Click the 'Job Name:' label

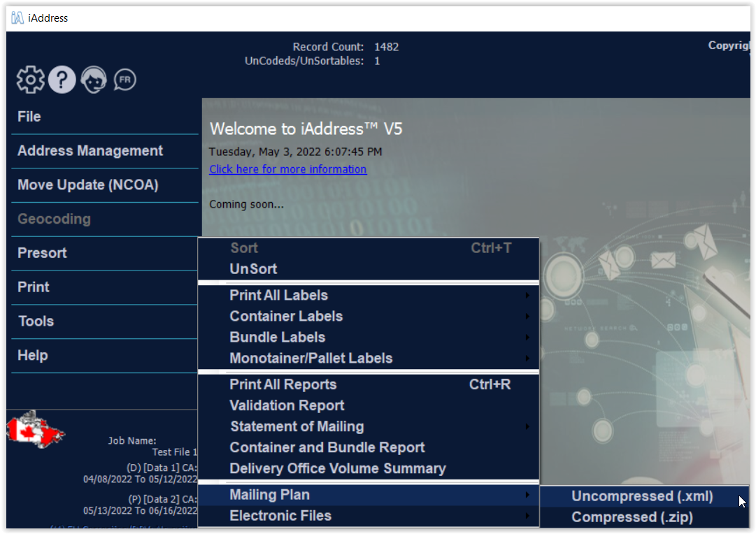[132, 440]
